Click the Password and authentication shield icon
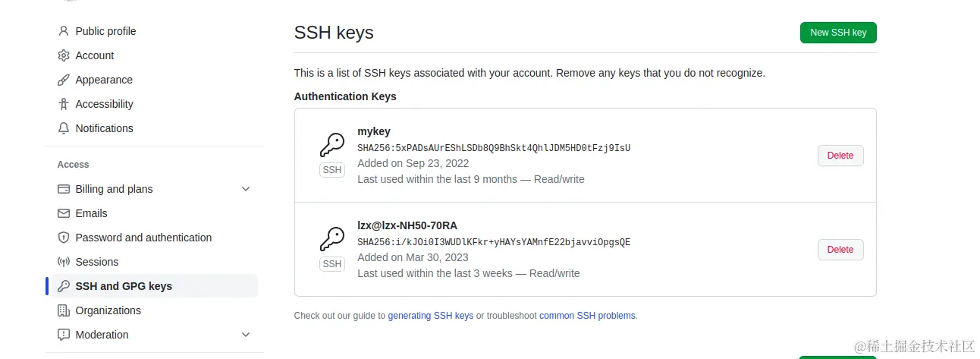Viewport: 980px width, 359px height. 64,238
